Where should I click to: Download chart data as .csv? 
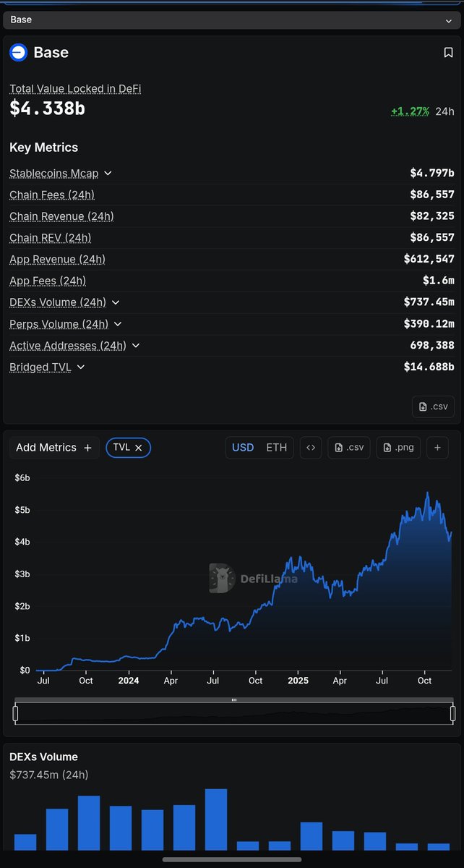349,448
